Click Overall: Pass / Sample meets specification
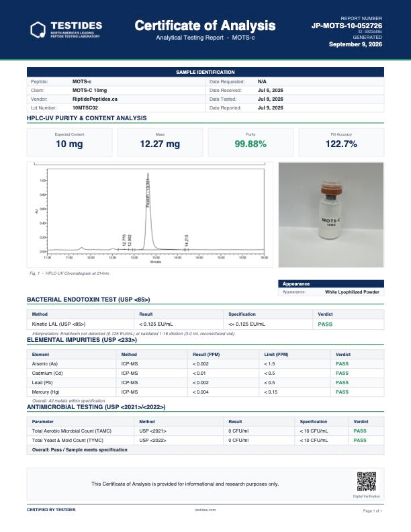Image resolution: width=411 pixels, height=532 pixels. tap(80, 450)
